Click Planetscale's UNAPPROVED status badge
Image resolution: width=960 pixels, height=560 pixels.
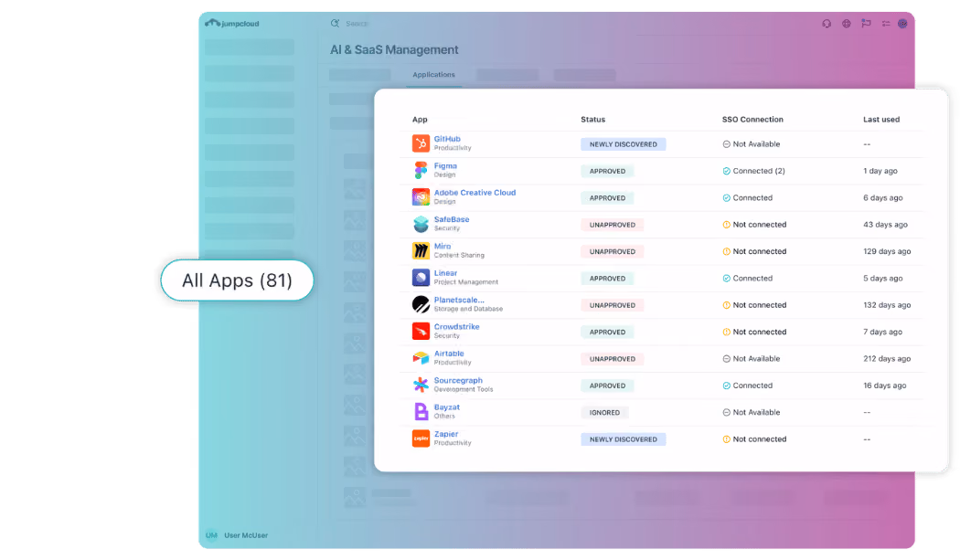[612, 305]
